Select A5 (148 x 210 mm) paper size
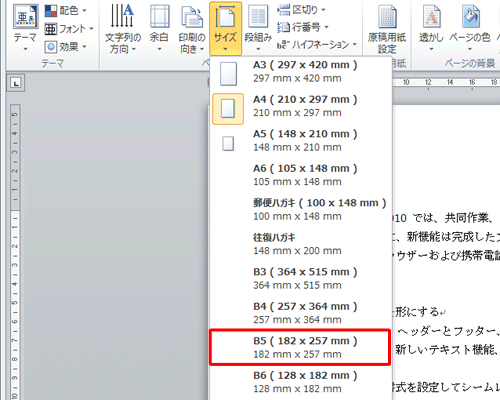This screenshot has height=400, width=500. [301, 141]
